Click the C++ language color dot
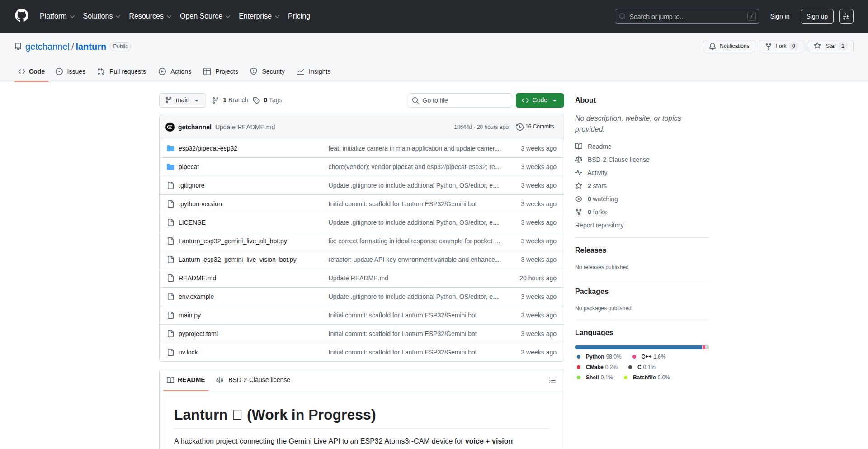Viewport: 868px width, 449px height. click(x=634, y=357)
